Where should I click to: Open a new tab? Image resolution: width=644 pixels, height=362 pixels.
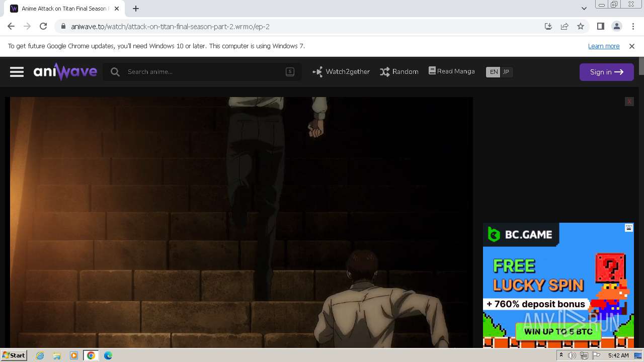coord(136,9)
